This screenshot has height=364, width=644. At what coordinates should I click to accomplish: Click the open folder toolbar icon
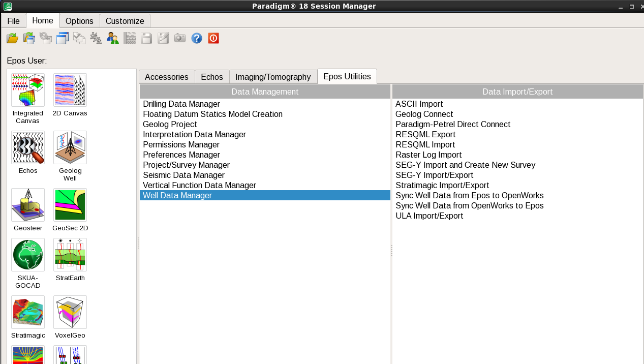coord(12,38)
